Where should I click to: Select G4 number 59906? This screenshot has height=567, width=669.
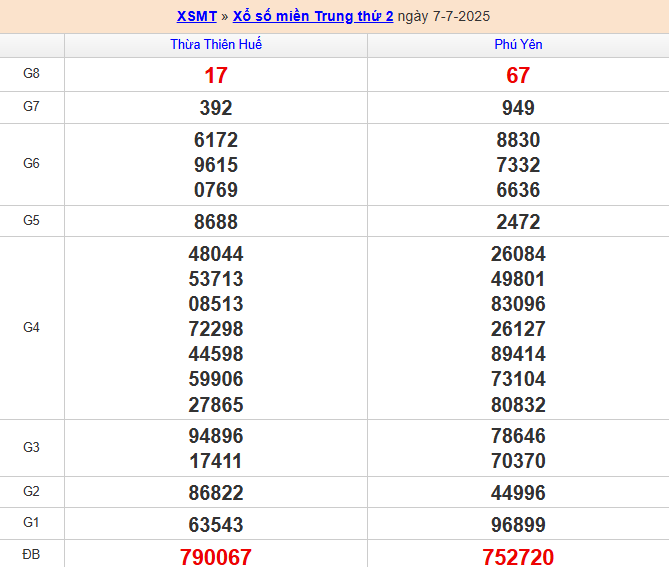coord(216,379)
